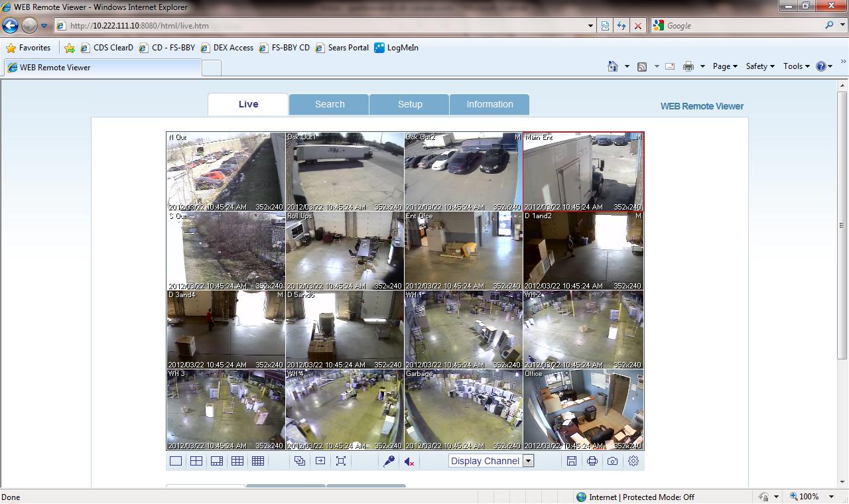The width and height of the screenshot is (849, 504).
Task: Click the floppy disk save icon
Action: point(571,461)
